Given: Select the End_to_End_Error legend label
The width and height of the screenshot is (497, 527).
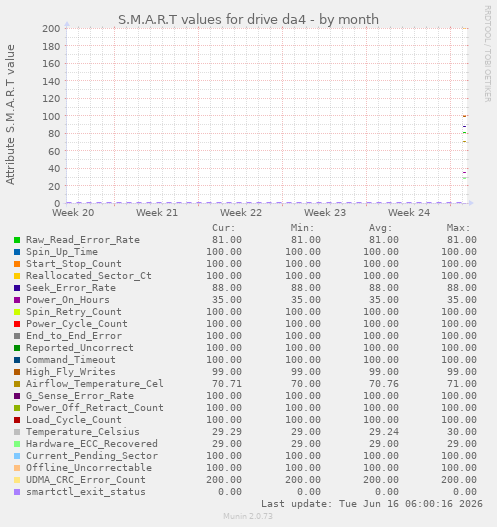Looking at the screenshot, I should pos(74,336).
